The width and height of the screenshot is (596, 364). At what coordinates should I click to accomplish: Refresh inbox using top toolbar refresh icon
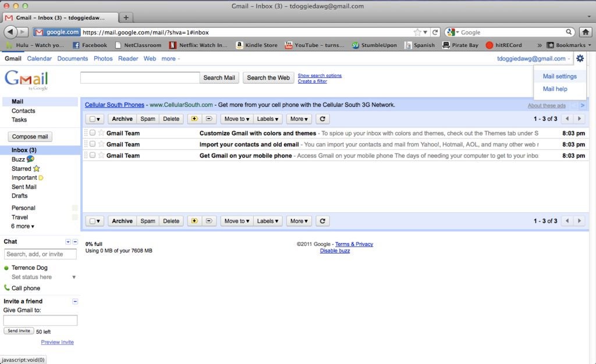tap(322, 119)
